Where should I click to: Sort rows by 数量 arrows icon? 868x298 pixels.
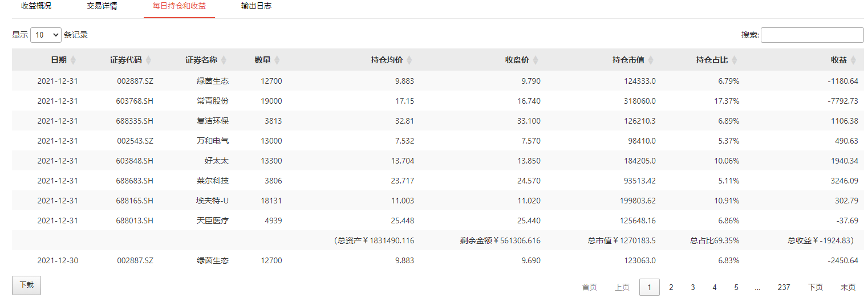coord(277,60)
